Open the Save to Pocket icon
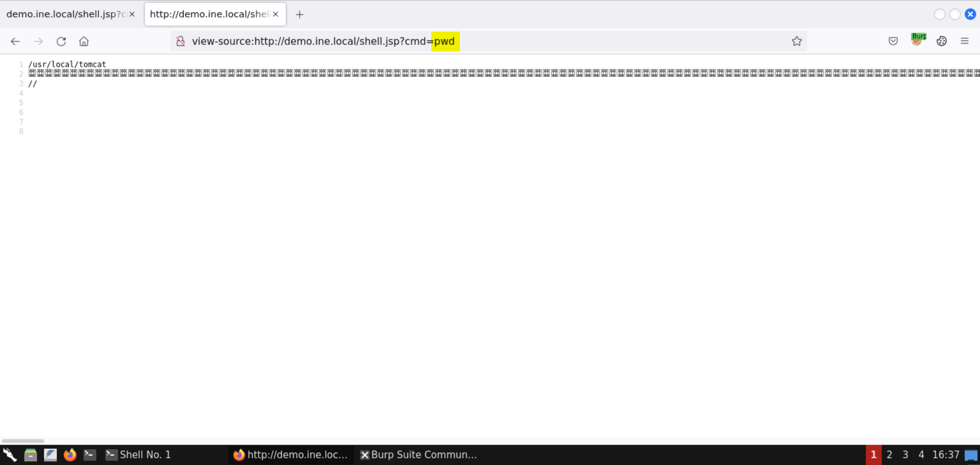980x465 pixels. point(893,41)
